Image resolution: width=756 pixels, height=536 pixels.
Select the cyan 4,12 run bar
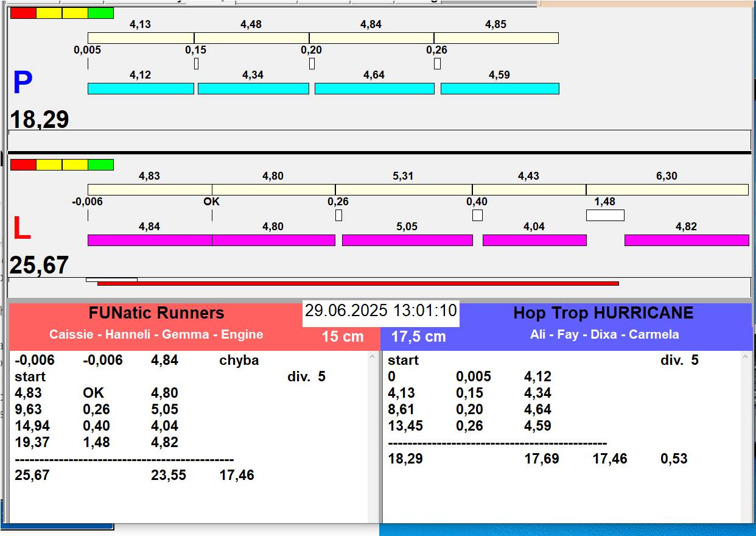[x=141, y=89]
